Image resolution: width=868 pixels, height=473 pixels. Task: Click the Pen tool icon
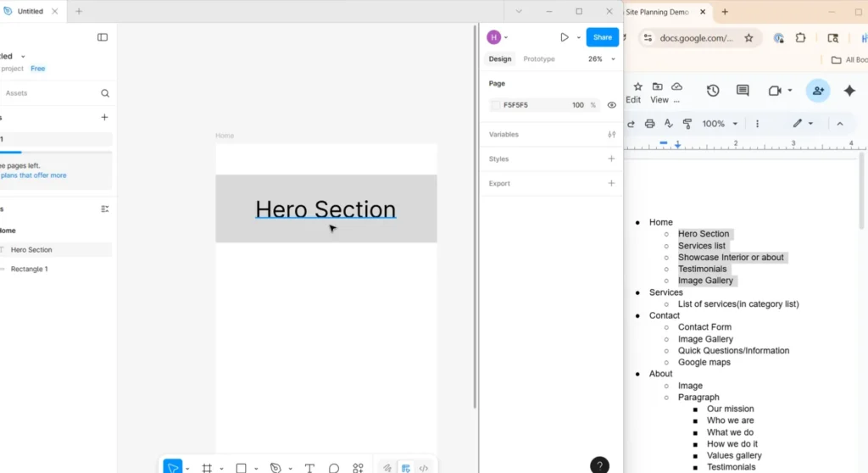point(275,468)
